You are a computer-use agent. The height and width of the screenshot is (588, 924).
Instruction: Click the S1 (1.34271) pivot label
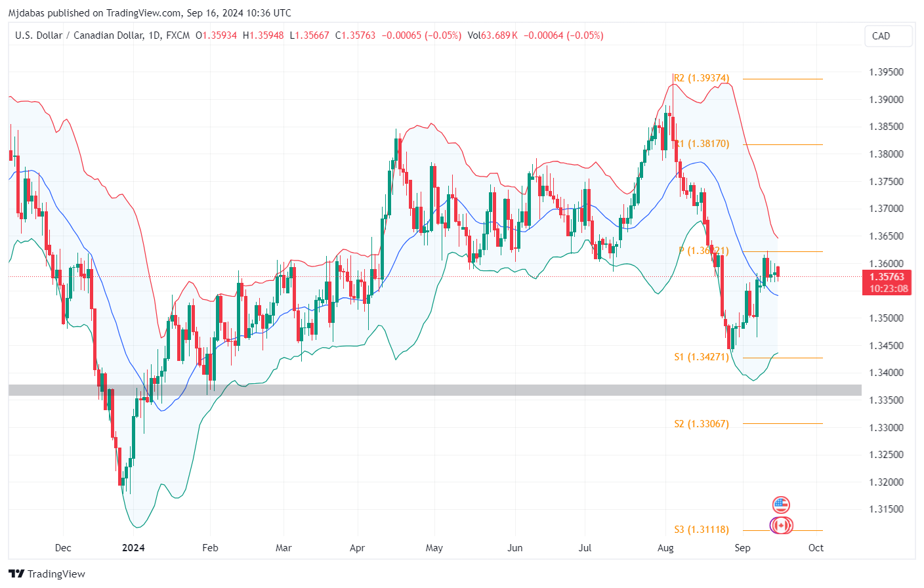coord(702,357)
